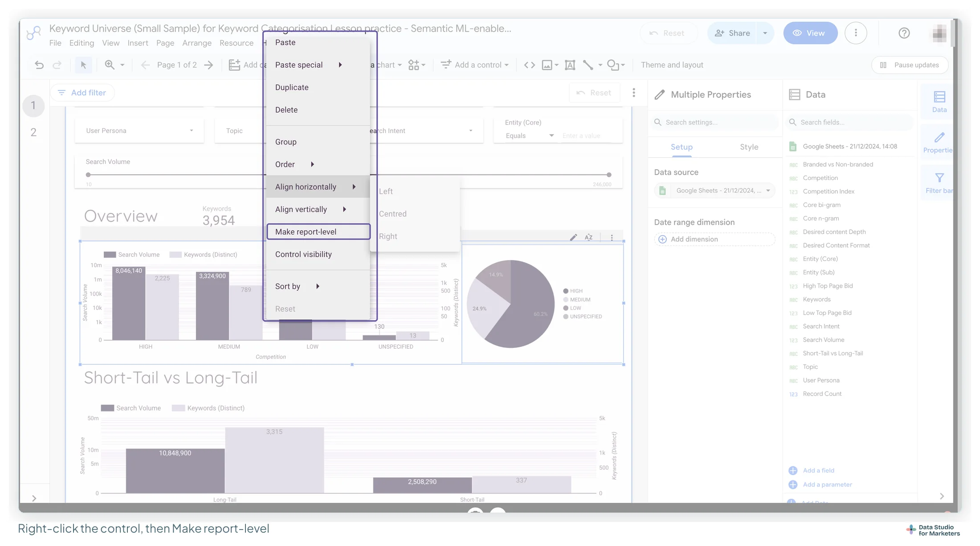Image resolution: width=980 pixels, height=546 pixels.
Task: Switch to the Style tab
Action: [x=749, y=147]
